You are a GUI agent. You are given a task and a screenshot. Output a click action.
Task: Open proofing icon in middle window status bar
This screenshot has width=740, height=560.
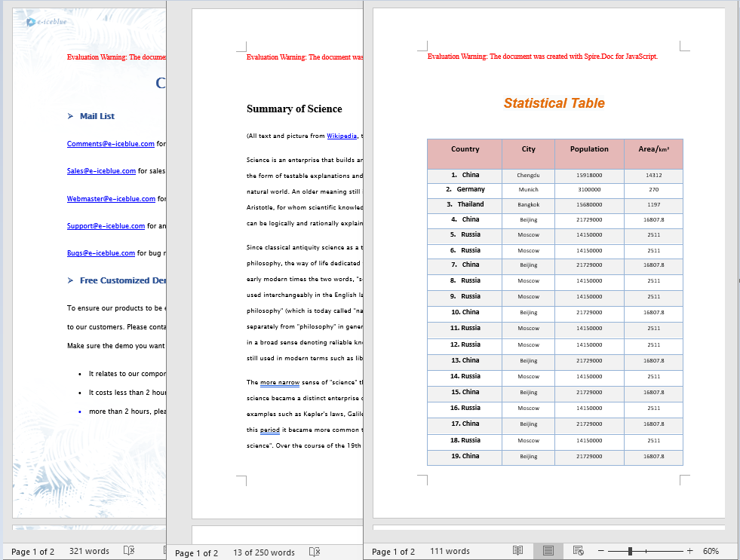[x=315, y=552]
